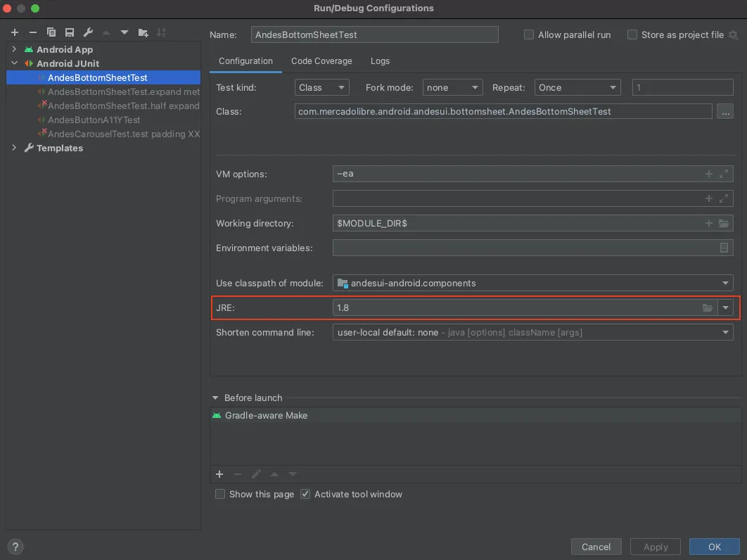Click the copy configuration icon
The image size is (747, 560).
[51, 32]
